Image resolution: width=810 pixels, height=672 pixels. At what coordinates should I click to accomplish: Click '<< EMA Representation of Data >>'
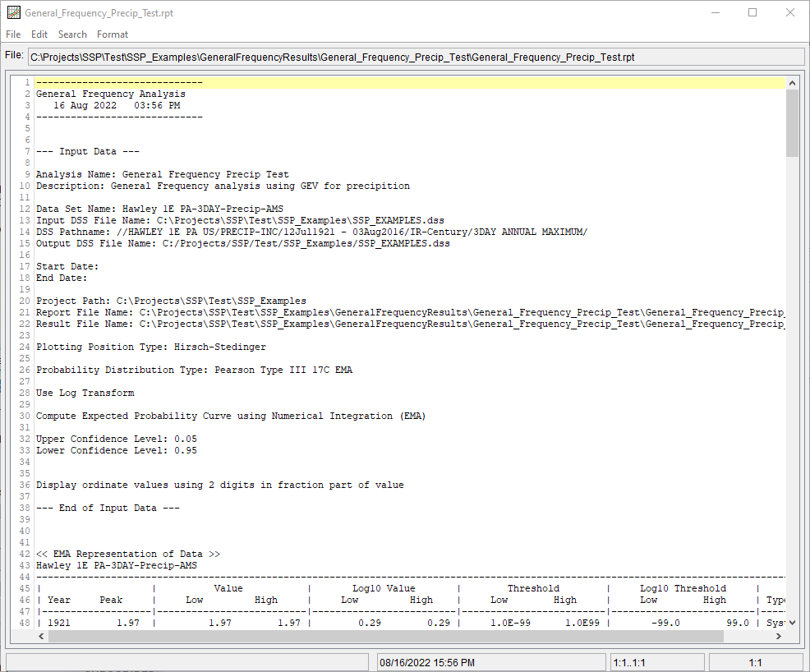point(128,555)
